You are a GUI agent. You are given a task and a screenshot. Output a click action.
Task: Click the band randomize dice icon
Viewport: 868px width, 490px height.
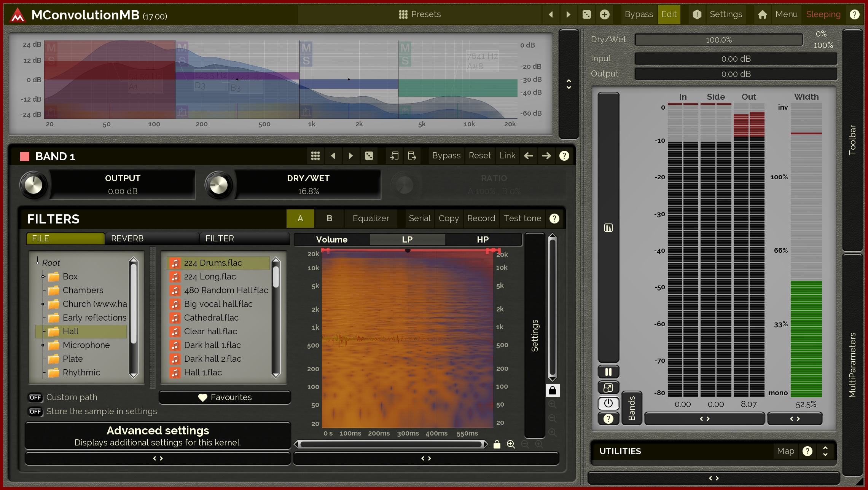coord(369,156)
